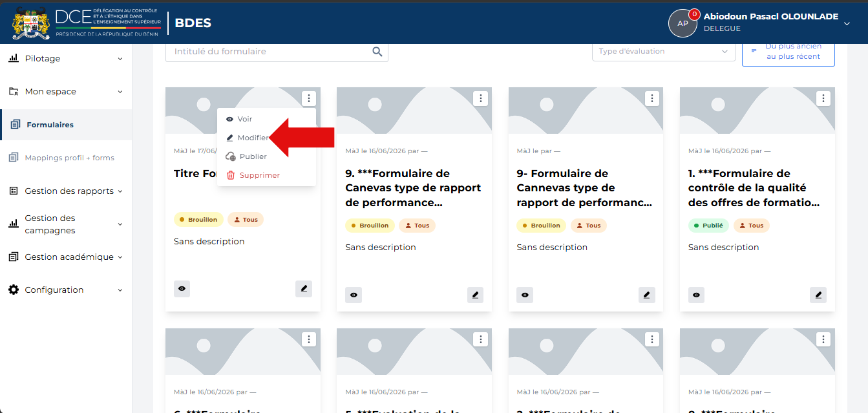Open three-dot menu on Titre Formulaire card
This screenshot has height=413, width=868.
[x=309, y=98]
